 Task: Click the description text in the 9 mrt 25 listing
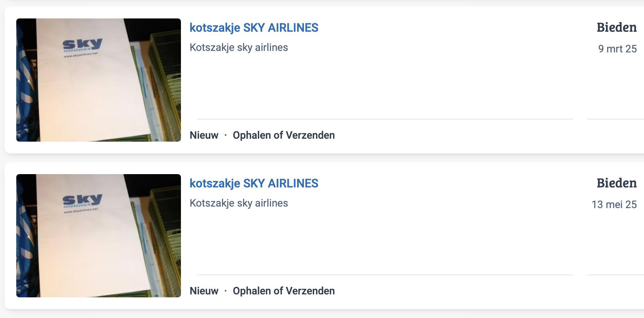pos(239,48)
